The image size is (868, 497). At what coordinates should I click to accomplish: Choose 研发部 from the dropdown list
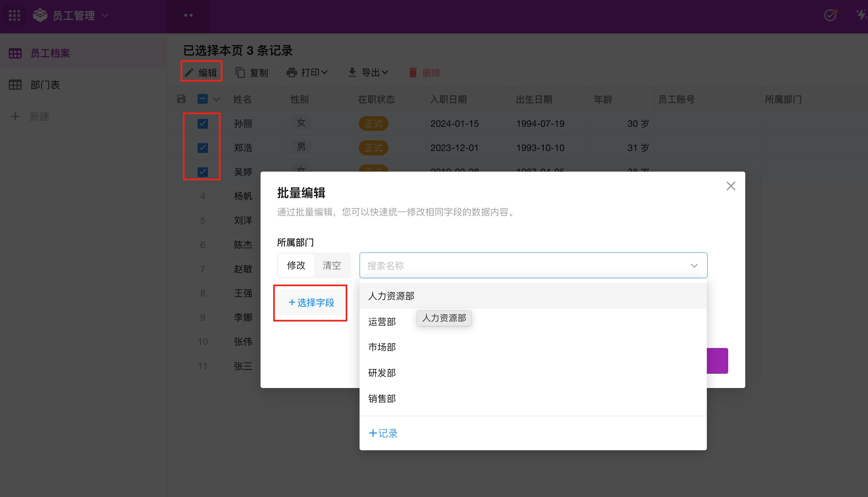(x=533, y=373)
